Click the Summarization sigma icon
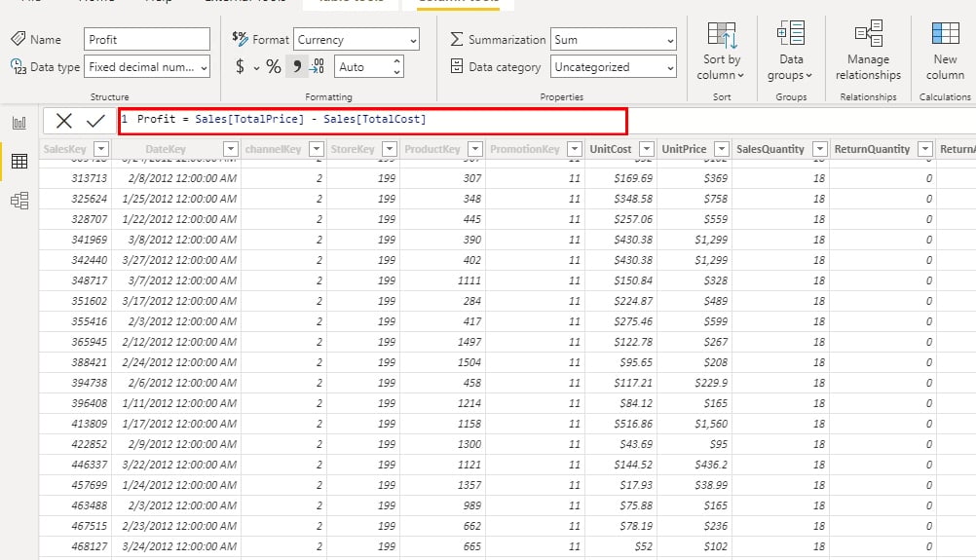976x560 pixels. tap(456, 39)
